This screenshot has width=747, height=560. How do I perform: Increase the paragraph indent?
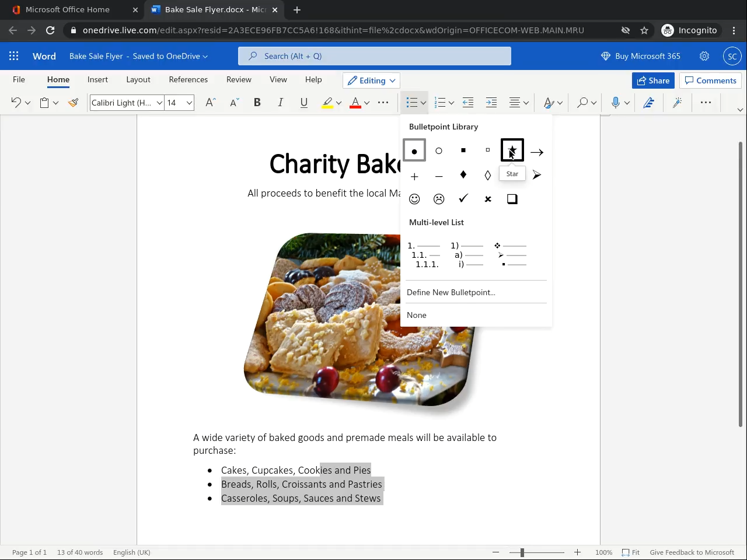[491, 103]
